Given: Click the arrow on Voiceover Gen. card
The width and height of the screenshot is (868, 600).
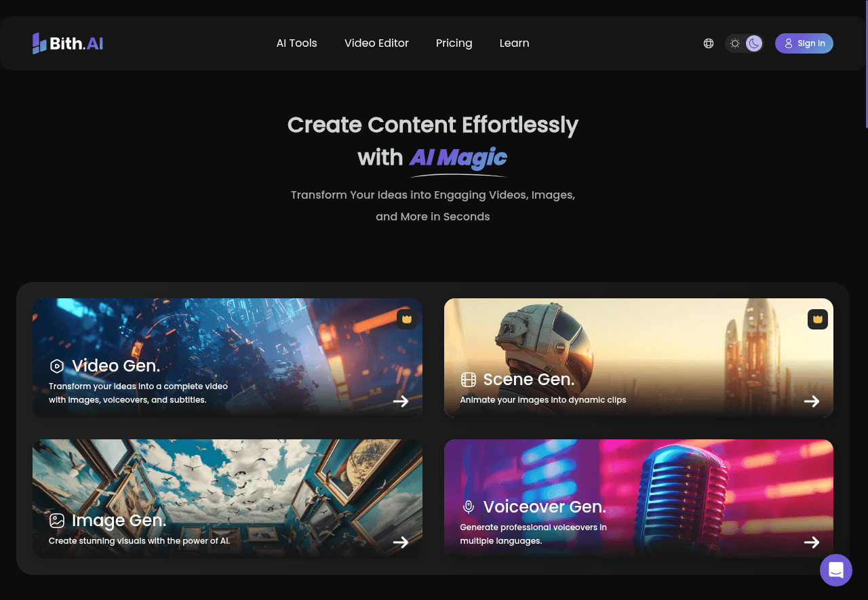Looking at the screenshot, I should [812, 542].
